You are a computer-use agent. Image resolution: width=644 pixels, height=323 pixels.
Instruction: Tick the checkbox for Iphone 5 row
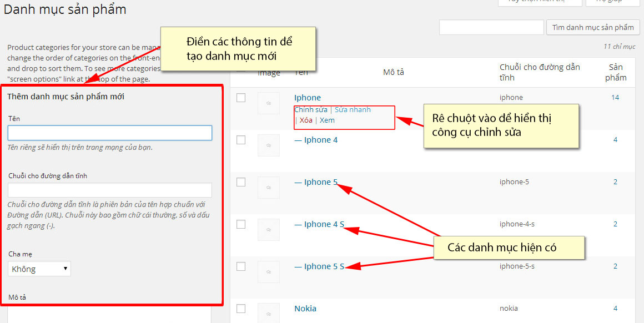[x=241, y=182]
